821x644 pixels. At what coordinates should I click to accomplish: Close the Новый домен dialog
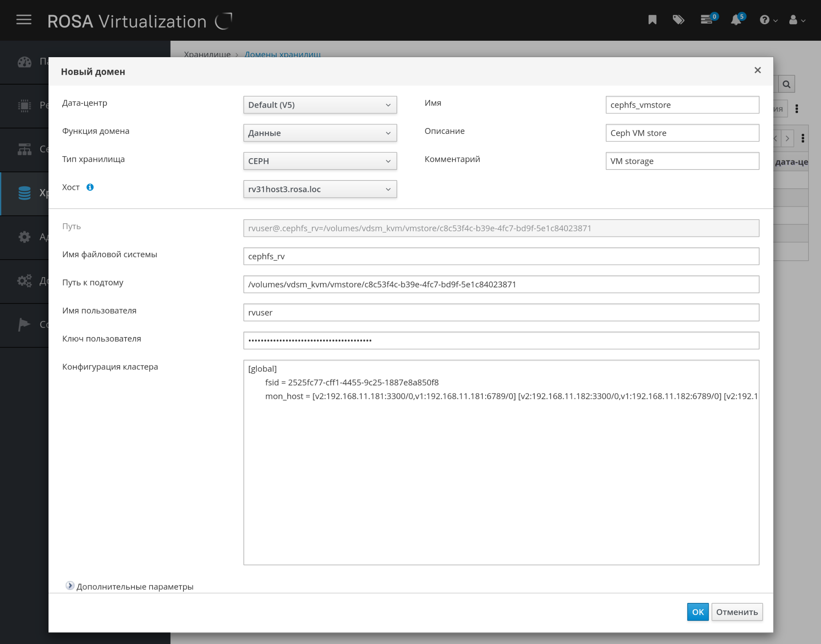pyautogui.click(x=758, y=70)
